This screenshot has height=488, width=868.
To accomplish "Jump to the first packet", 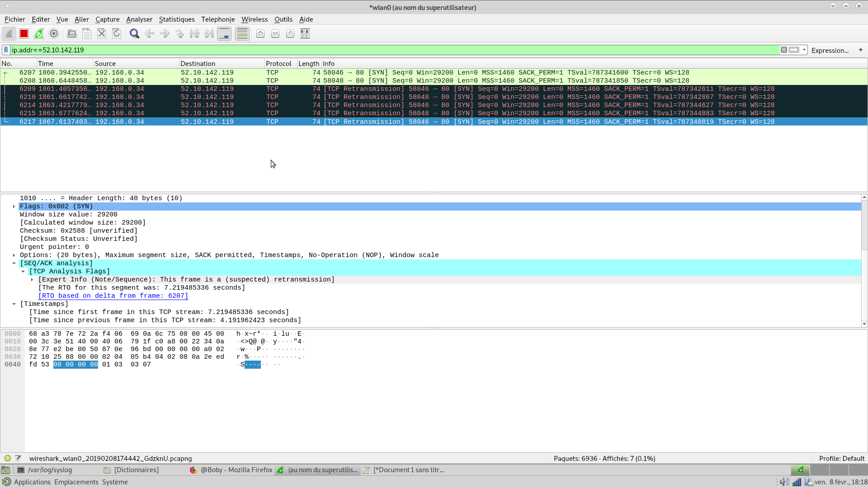I will coord(194,33).
